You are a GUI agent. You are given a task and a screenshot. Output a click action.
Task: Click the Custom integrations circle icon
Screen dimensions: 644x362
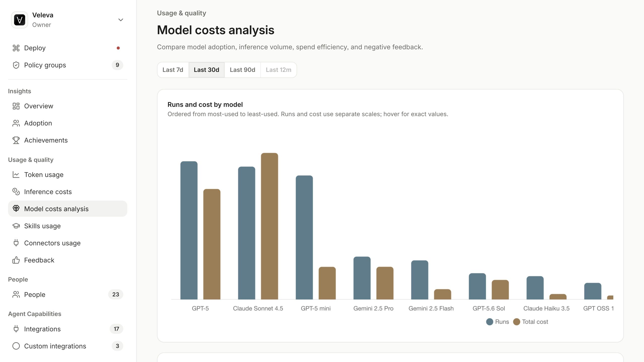[16, 346]
